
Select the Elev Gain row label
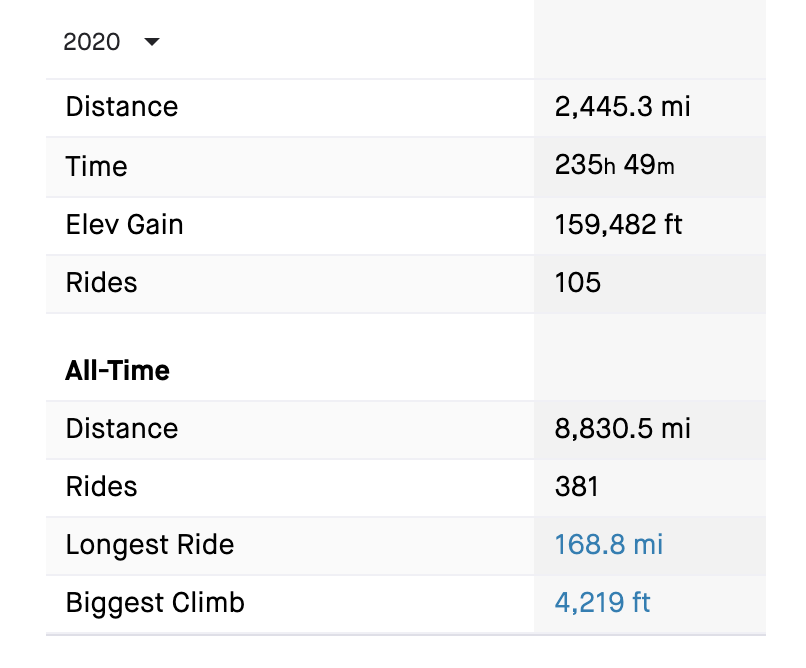(124, 225)
